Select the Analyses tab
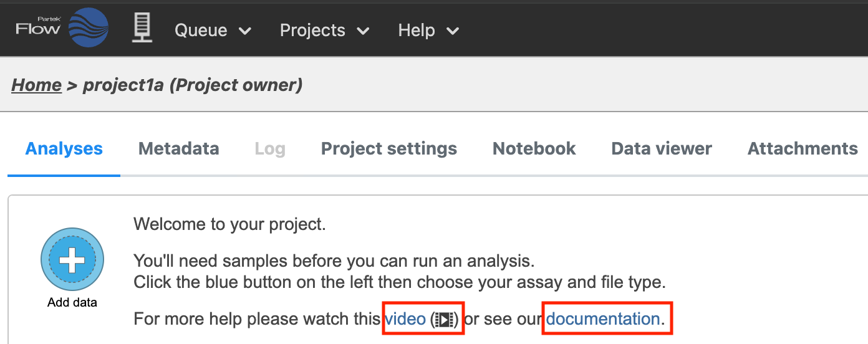Viewport: 868px width, 344px height. point(64,148)
